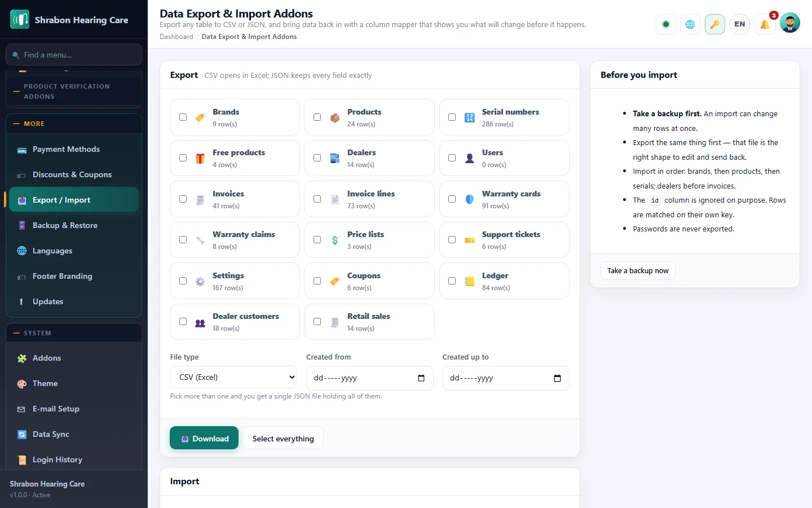The image size is (812, 508).
Task: Enable the Retail sales checkbox
Action: pyautogui.click(x=317, y=322)
